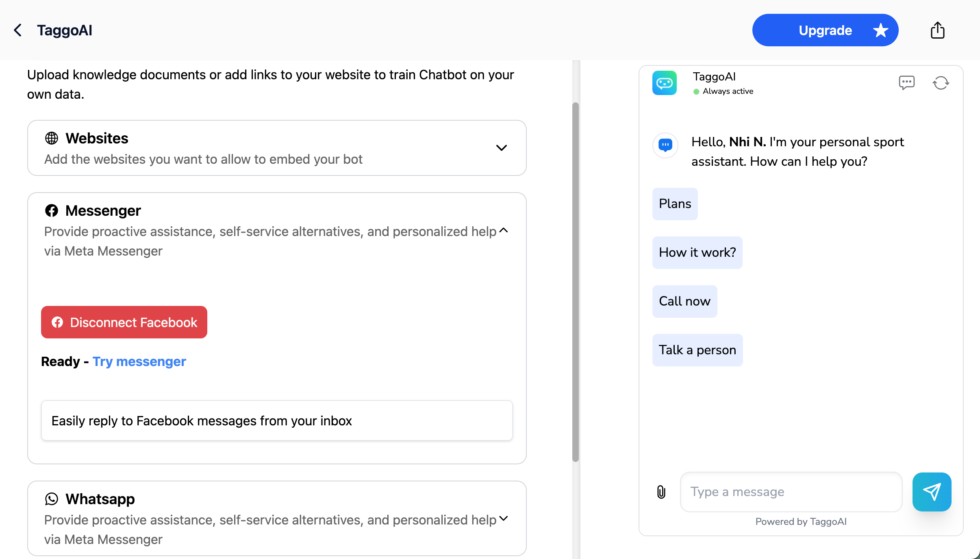
Task: Click the left panel vertical scrollbar
Action: pos(576,282)
